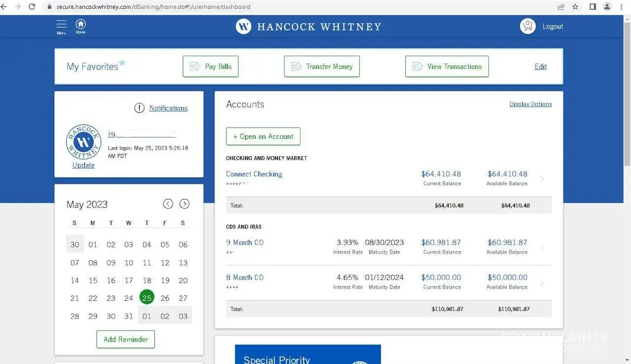Click 9 Month CD current balance $60,981.87

tap(441, 242)
